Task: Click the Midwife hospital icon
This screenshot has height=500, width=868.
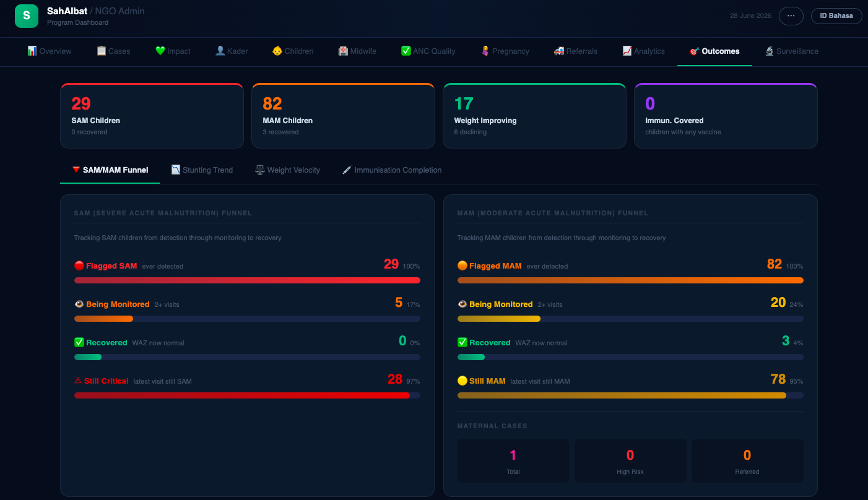Action: [343, 51]
